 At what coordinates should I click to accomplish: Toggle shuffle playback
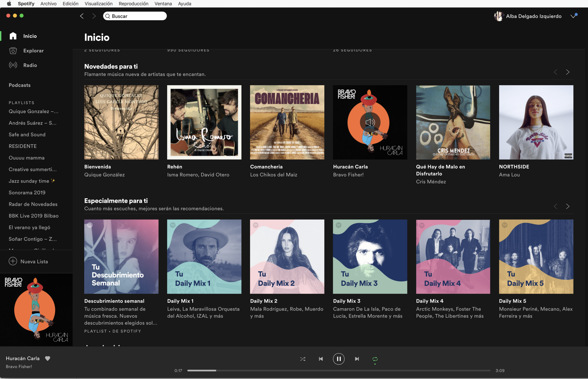[303, 359]
